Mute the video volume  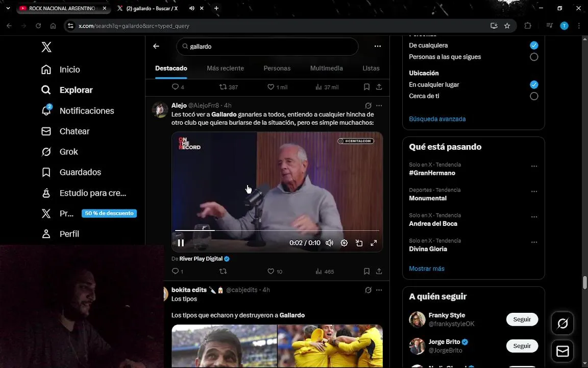(329, 243)
